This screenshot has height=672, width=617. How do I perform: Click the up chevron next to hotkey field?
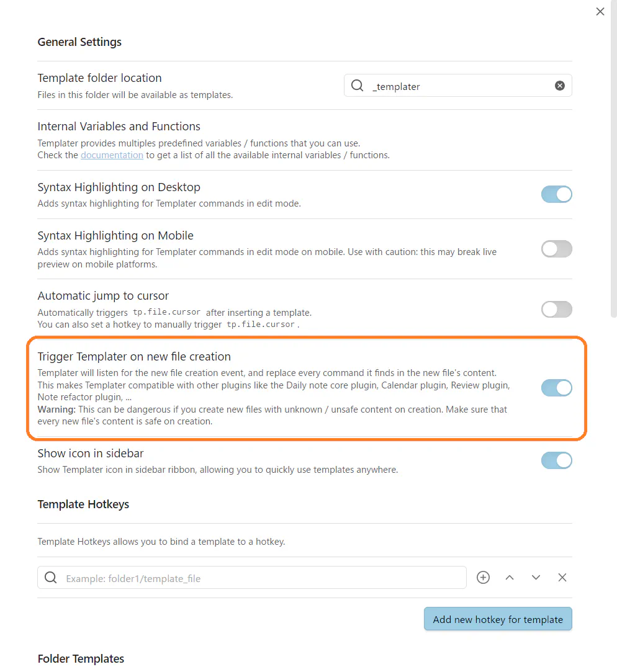click(x=510, y=577)
